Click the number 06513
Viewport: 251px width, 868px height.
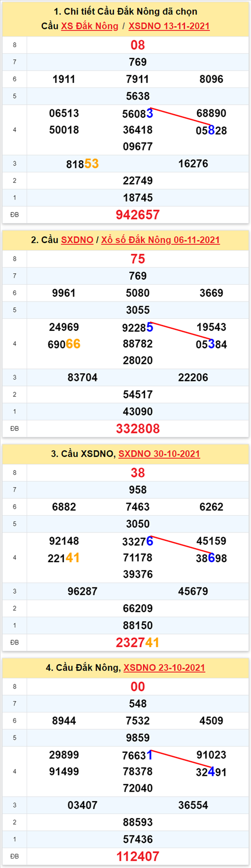point(64,113)
